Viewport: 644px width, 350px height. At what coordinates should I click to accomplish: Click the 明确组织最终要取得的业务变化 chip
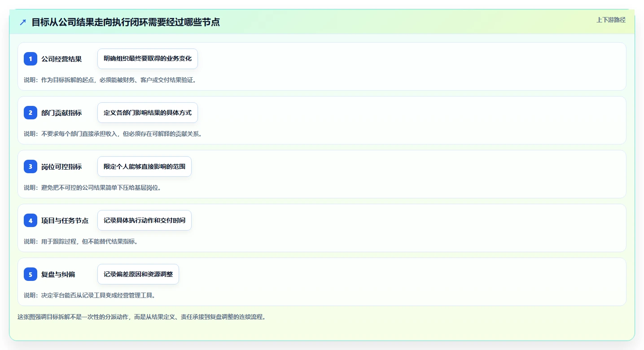pos(148,59)
